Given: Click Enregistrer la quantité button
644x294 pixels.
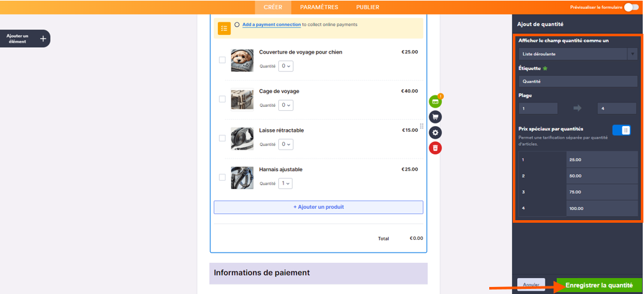Looking at the screenshot, I should tap(599, 285).
